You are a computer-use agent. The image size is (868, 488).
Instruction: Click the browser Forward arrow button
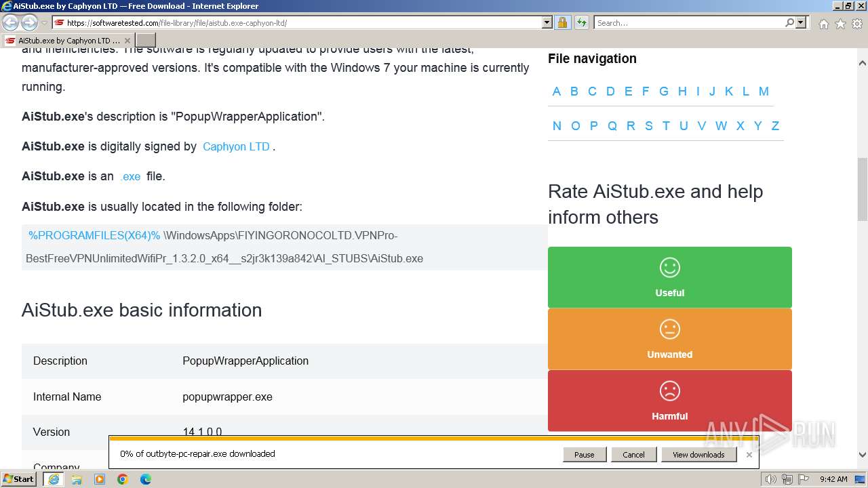(29, 23)
